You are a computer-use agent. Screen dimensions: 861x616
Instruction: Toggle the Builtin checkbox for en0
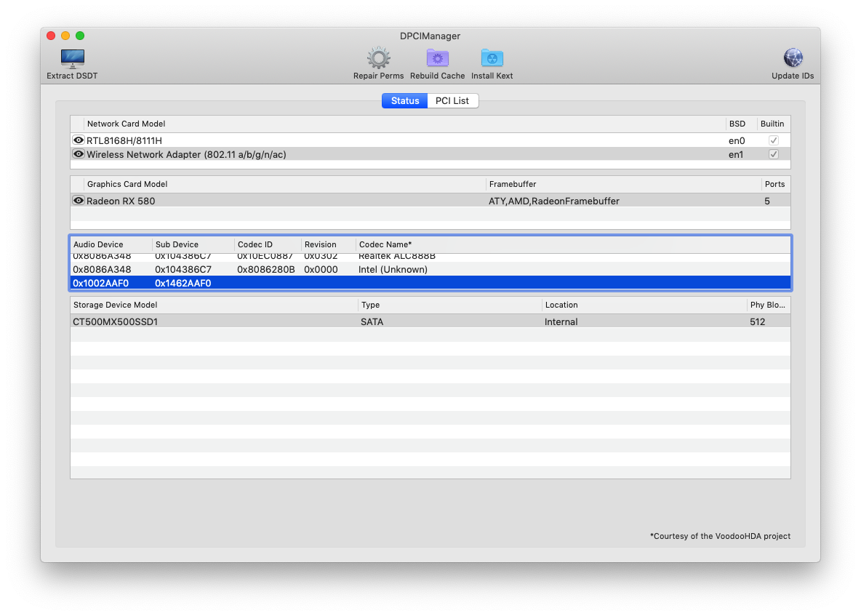(x=773, y=140)
